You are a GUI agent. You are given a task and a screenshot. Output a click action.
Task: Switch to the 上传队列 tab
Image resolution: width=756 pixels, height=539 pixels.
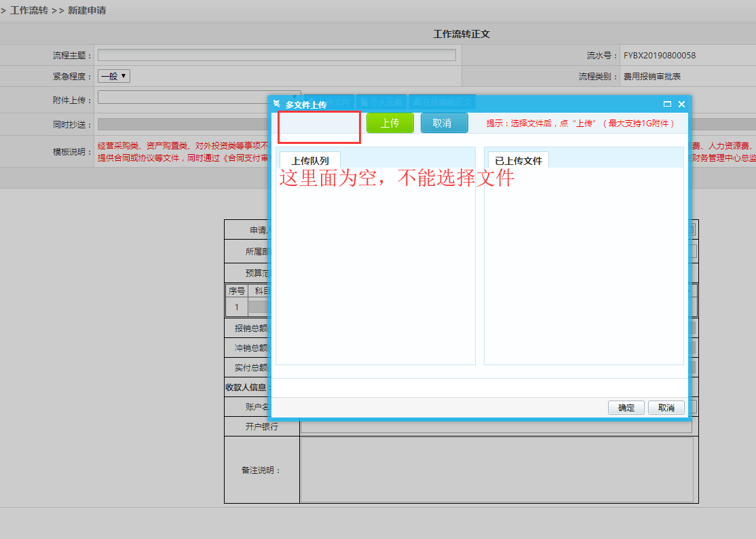tap(309, 161)
